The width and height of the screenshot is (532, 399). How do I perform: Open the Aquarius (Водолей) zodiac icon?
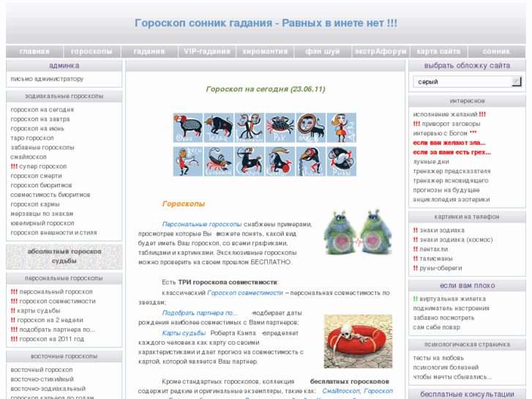[311, 161]
